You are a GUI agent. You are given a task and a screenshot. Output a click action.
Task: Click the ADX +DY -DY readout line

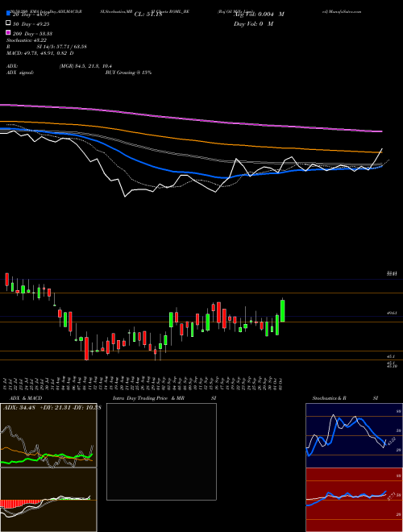52,408
